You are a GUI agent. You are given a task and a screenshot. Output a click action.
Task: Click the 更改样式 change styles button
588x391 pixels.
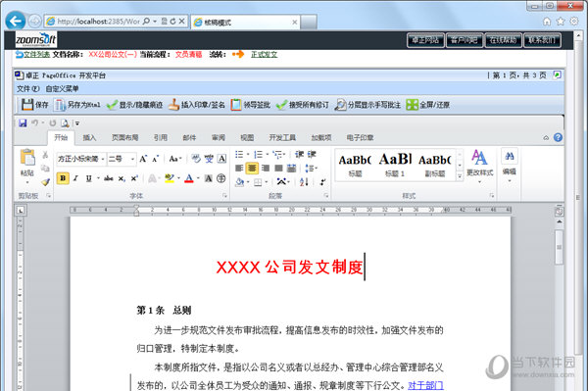479,167
